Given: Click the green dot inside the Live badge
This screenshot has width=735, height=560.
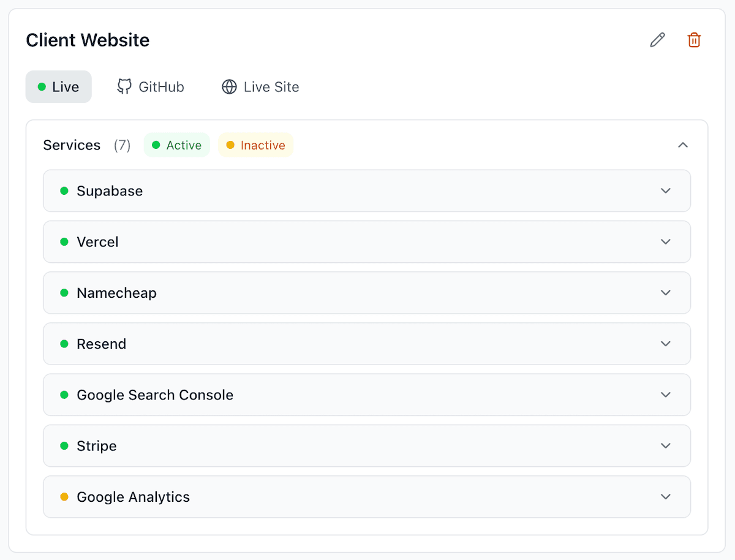Looking at the screenshot, I should 42,86.
